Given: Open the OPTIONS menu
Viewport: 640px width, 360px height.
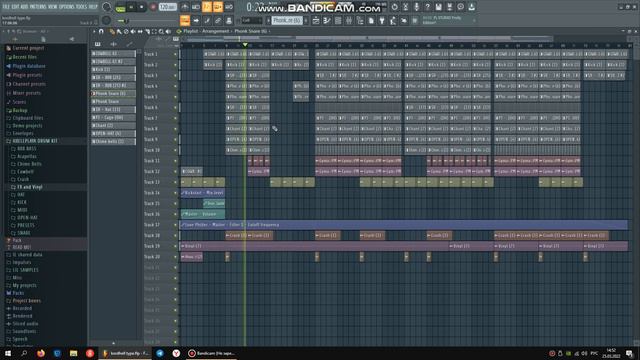Looking at the screenshot, I should (x=67, y=7).
